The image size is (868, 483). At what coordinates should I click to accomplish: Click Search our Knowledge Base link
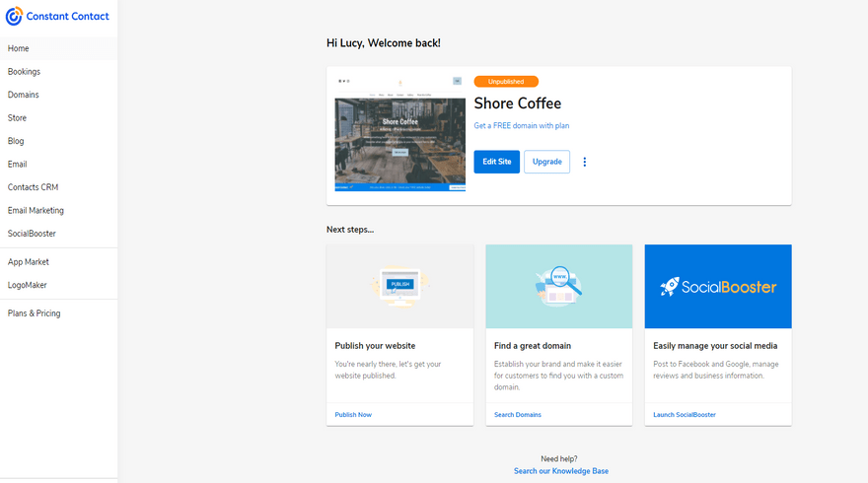point(561,471)
